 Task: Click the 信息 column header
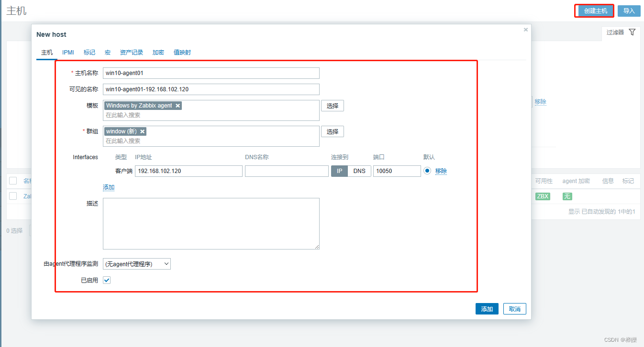[608, 181]
